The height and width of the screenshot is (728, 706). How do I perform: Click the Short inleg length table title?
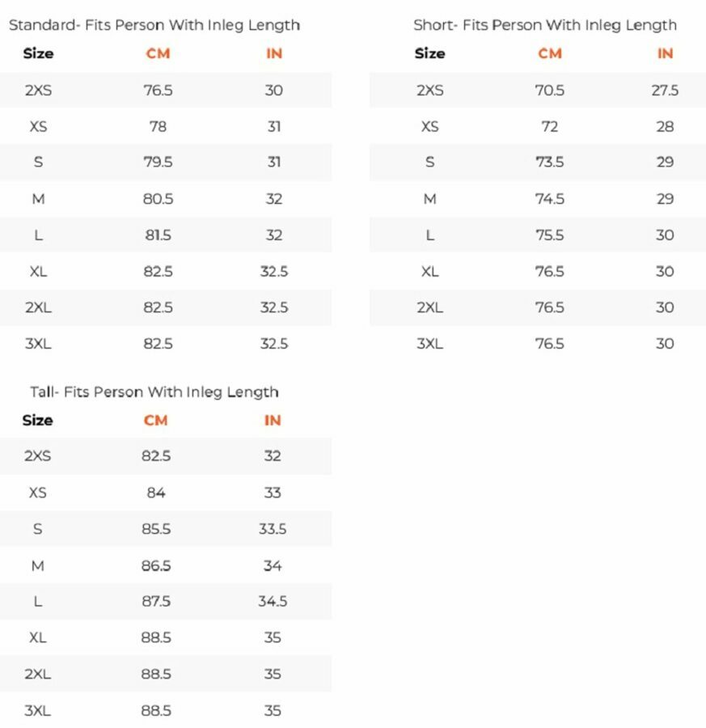tap(544, 25)
